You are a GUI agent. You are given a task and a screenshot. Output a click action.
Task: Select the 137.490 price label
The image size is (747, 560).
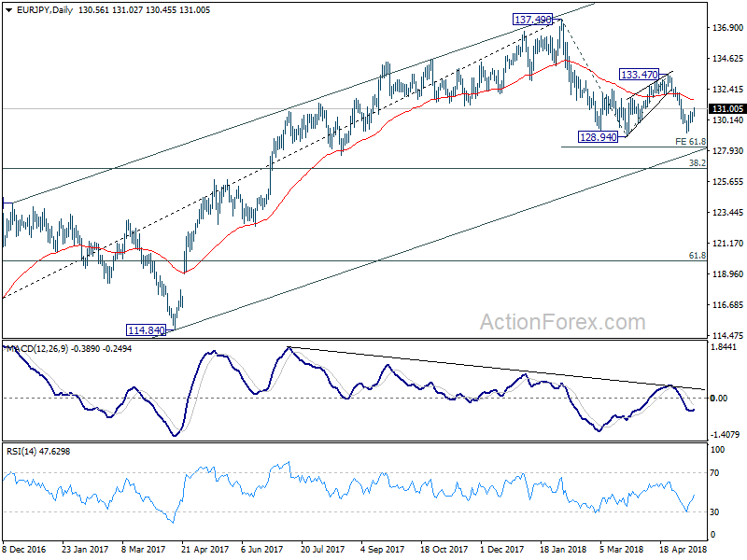pos(532,20)
